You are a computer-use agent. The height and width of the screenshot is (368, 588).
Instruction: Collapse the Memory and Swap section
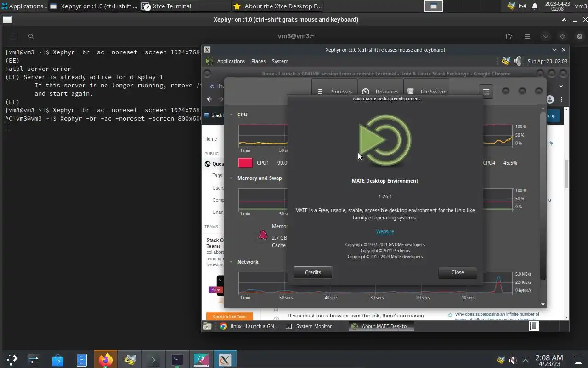(232, 178)
